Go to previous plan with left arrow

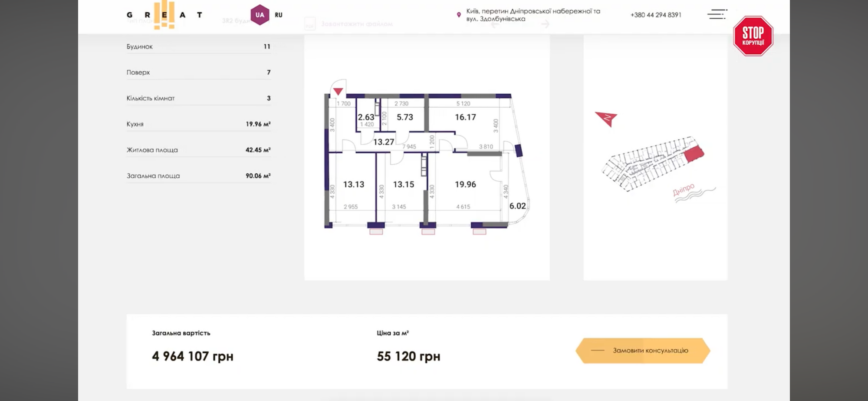[495, 24]
